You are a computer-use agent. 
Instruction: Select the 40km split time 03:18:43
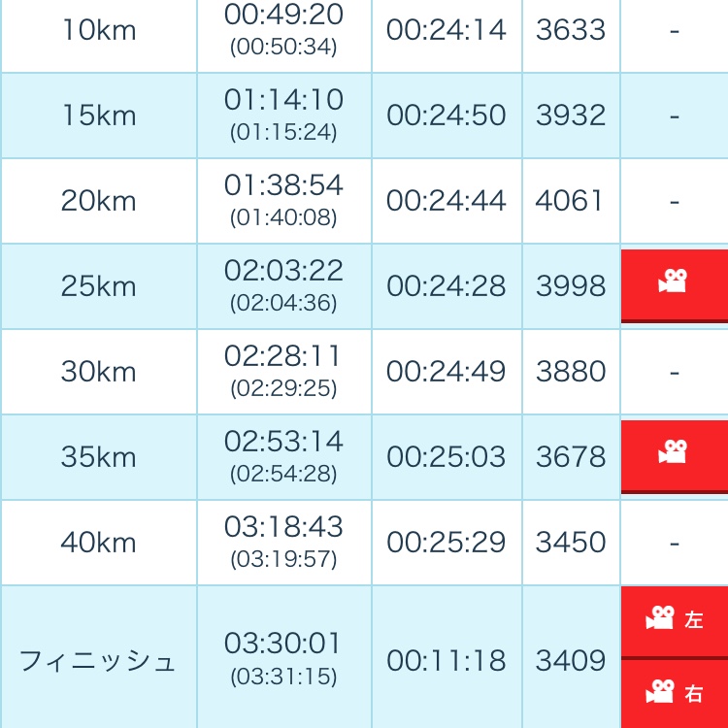[x=283, y=526]
